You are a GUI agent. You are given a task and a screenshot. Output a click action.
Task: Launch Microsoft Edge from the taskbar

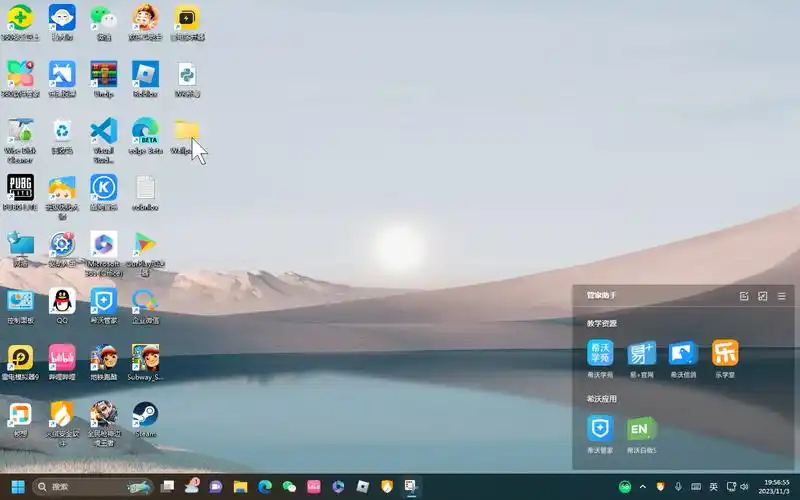click(x=265, y=487)
